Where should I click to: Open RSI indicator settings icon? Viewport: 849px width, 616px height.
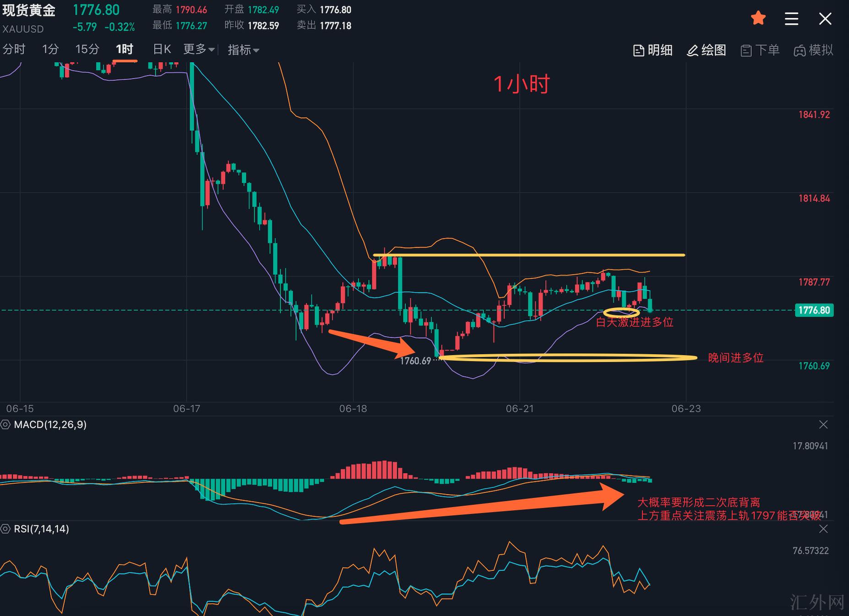[5, 529]
